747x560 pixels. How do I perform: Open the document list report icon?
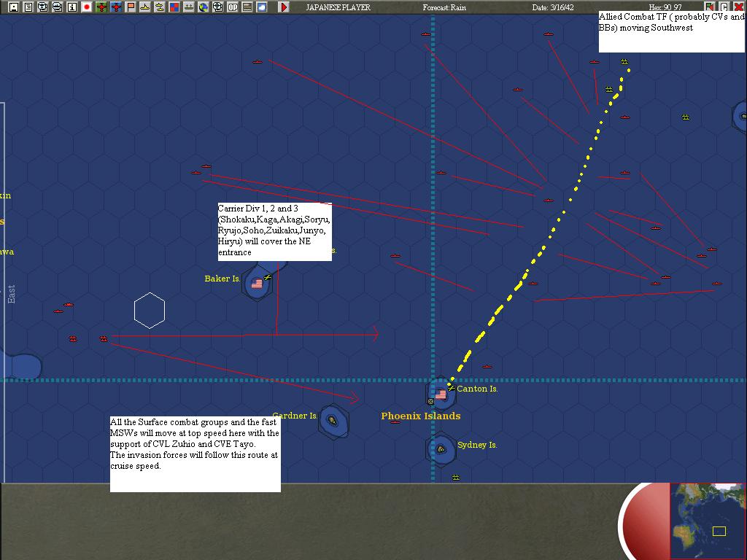coord(28,7)
